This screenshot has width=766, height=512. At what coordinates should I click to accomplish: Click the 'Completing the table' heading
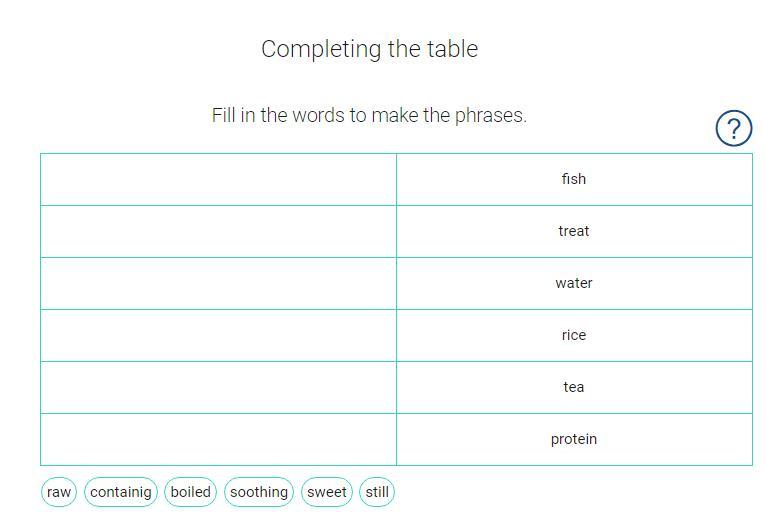370,49
